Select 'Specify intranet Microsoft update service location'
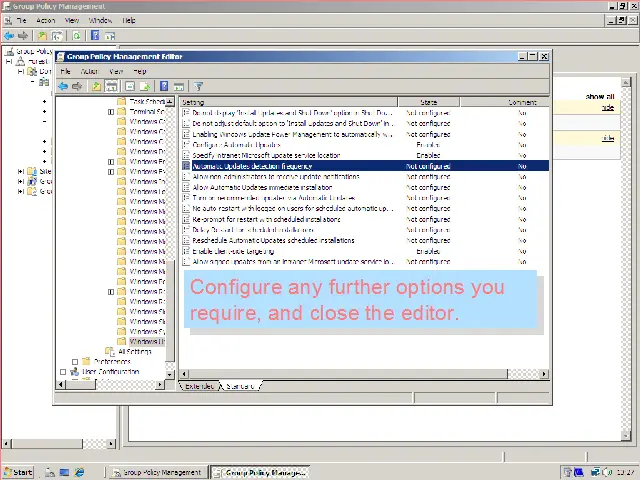 tap(267, 156)
